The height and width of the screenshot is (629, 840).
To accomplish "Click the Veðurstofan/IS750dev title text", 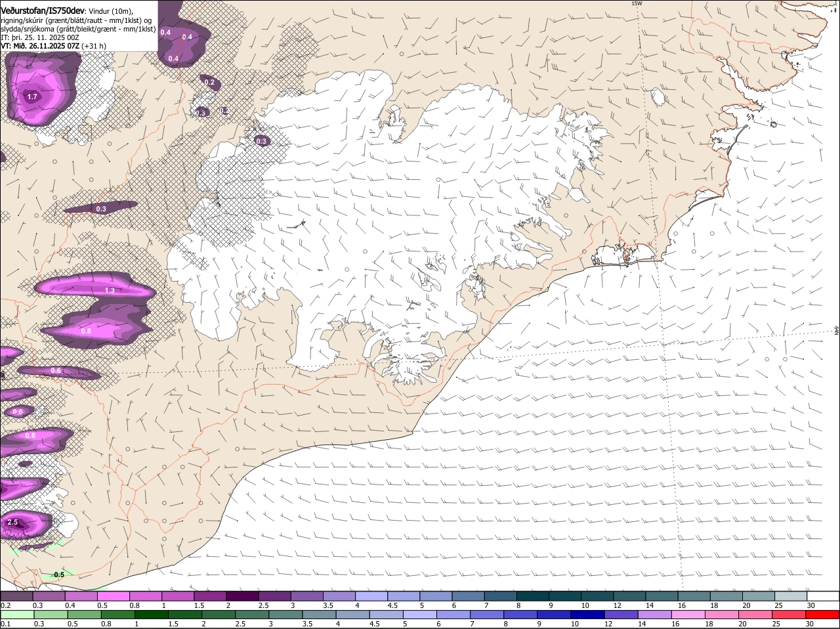I will tap(43, 11).
